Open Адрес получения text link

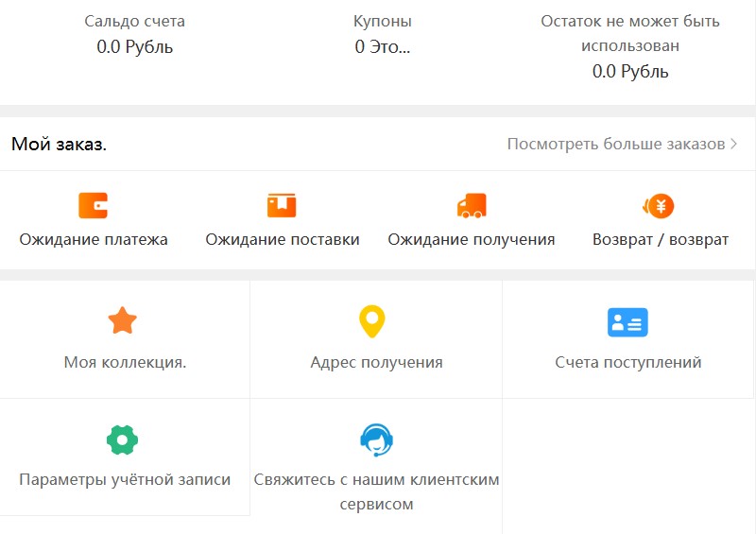pos(376,362)
